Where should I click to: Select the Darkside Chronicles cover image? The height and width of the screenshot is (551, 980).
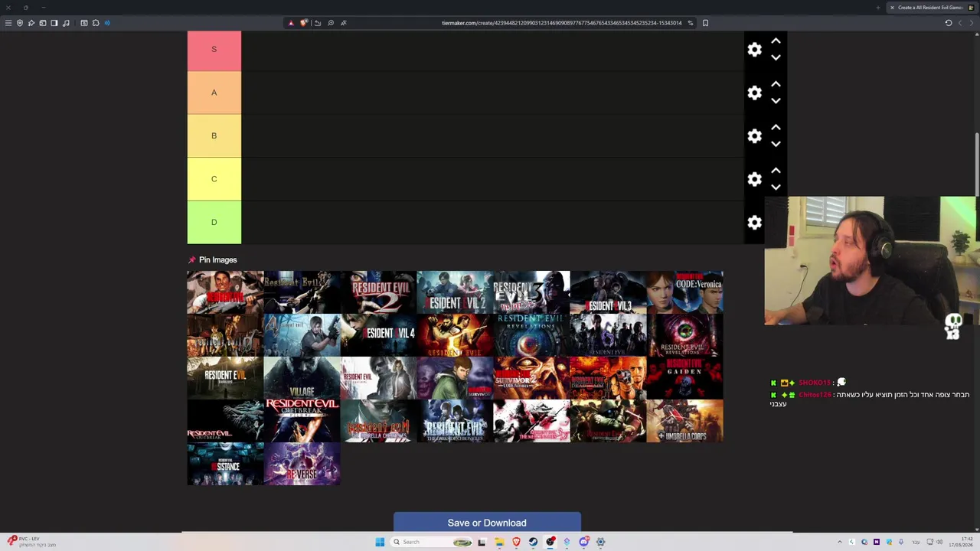455,421
